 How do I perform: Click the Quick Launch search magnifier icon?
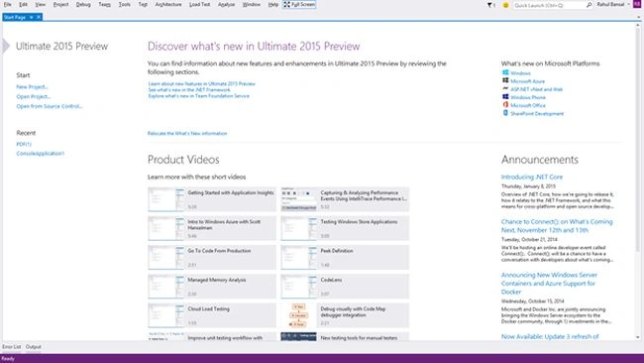tap(589, 5)
